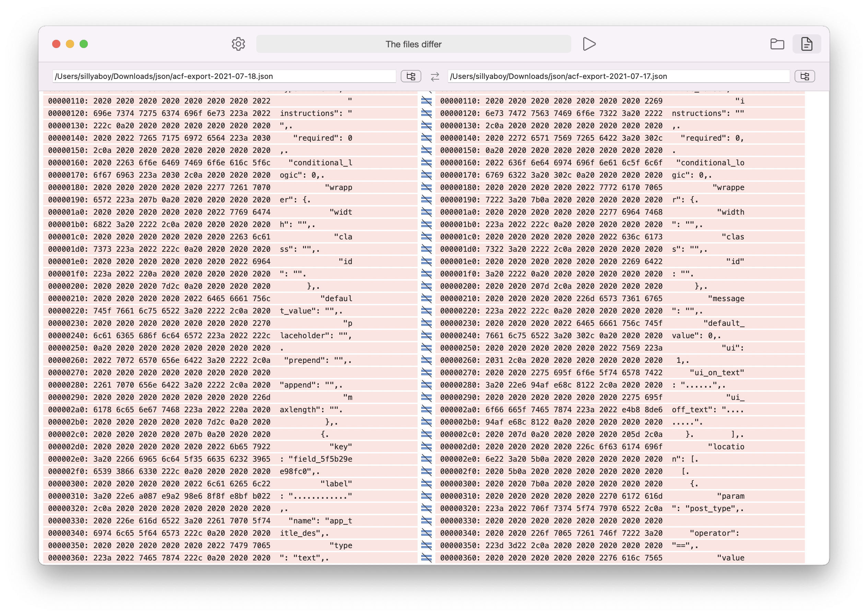
Task: Select left text '"conditional_l'
Action: [x=320, y=163]
